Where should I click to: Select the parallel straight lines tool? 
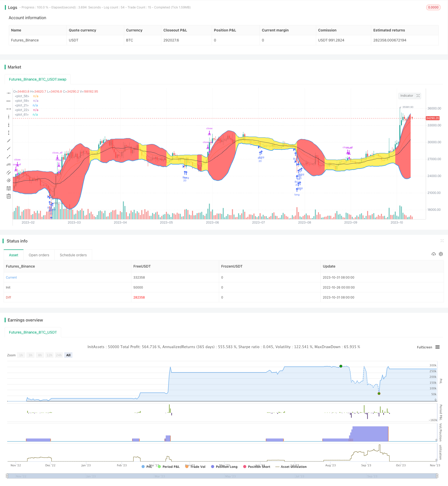(9, 180)
